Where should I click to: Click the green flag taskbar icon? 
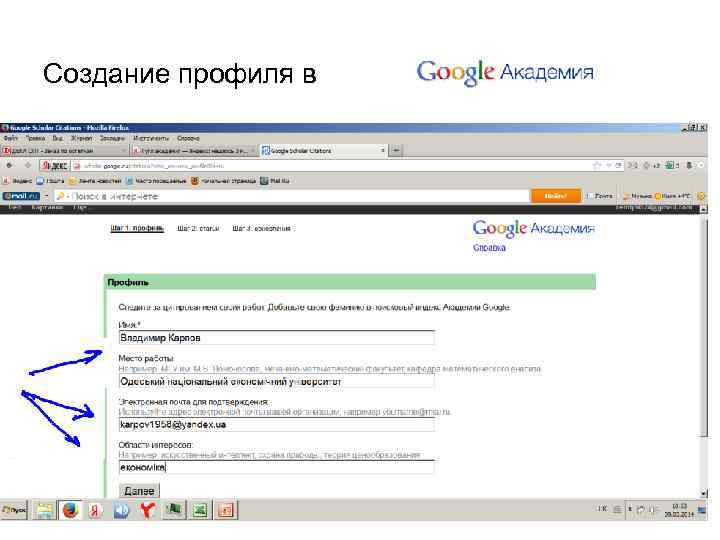pyautogui.click(x=174, y=510)
